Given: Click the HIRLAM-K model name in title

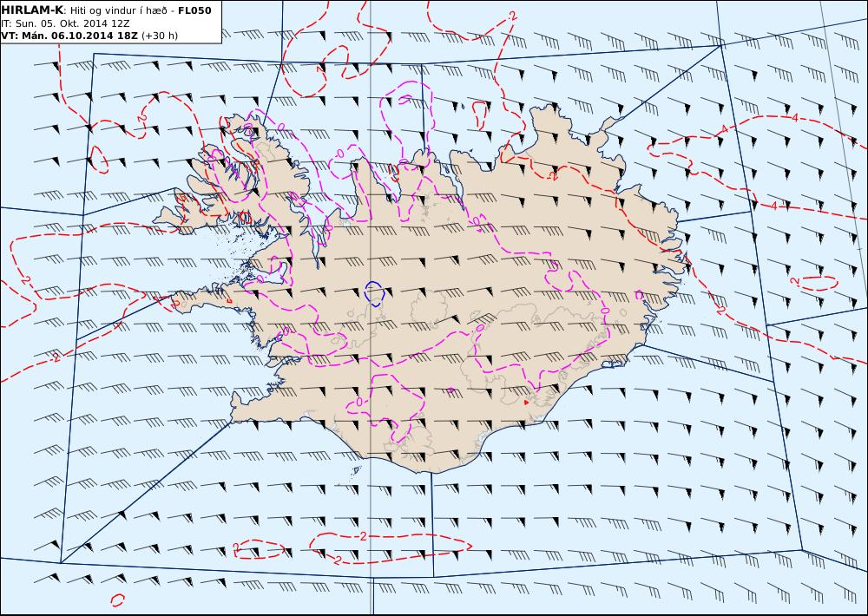Looking at the screenshot, I should tap(33, 10).
